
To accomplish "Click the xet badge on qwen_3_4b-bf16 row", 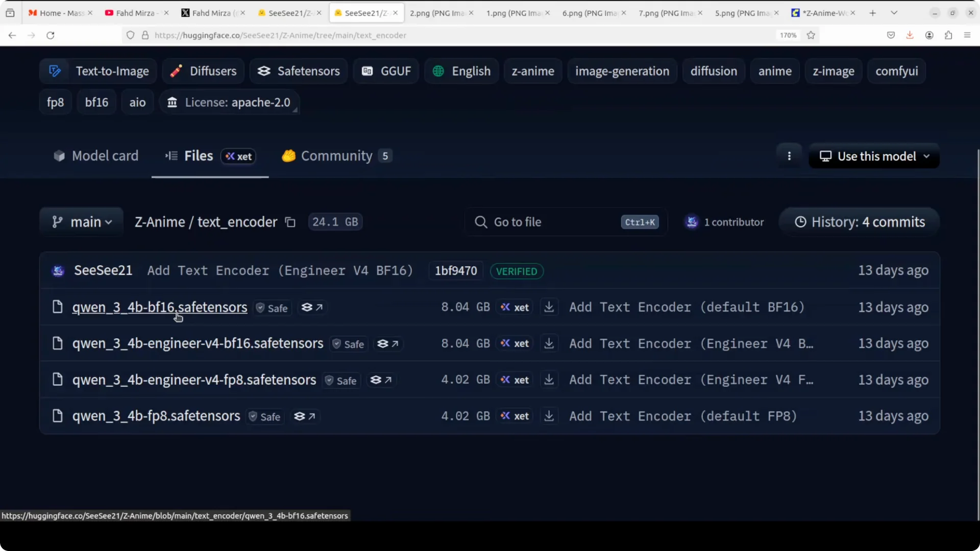I will point(514,308).
